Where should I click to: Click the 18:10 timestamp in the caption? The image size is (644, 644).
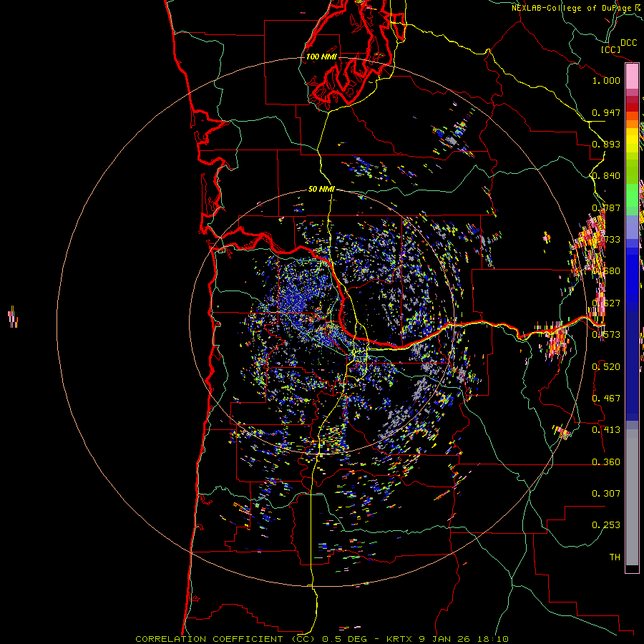pyautogui.click(x=492, y=639)
